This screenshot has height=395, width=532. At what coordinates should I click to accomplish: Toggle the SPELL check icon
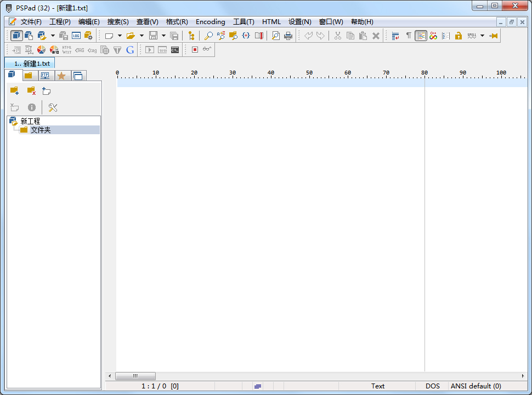pos(472,36)
